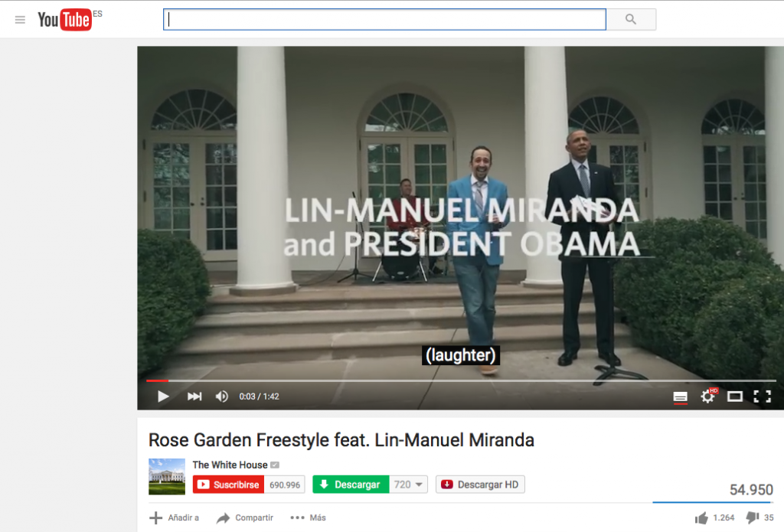The image size is (784, 532).
Task: Open The White House channel link
Action: (x=230, y=465)
